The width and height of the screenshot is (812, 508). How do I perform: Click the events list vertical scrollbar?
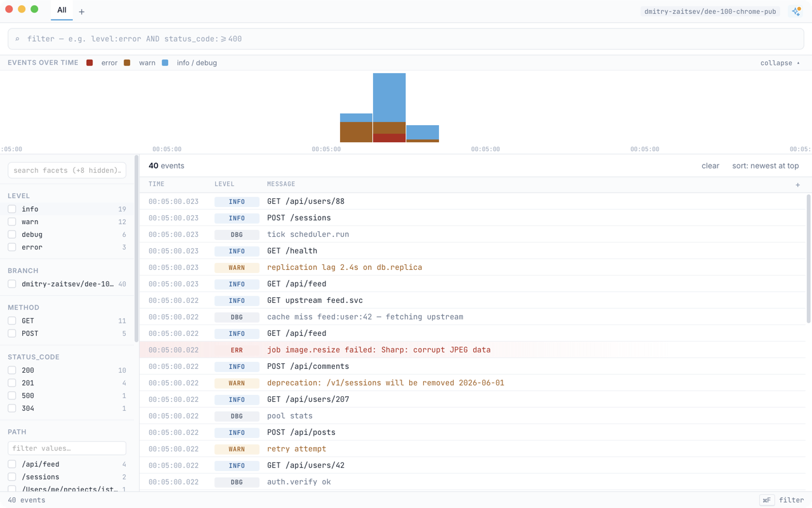click(x=808, y=260)
